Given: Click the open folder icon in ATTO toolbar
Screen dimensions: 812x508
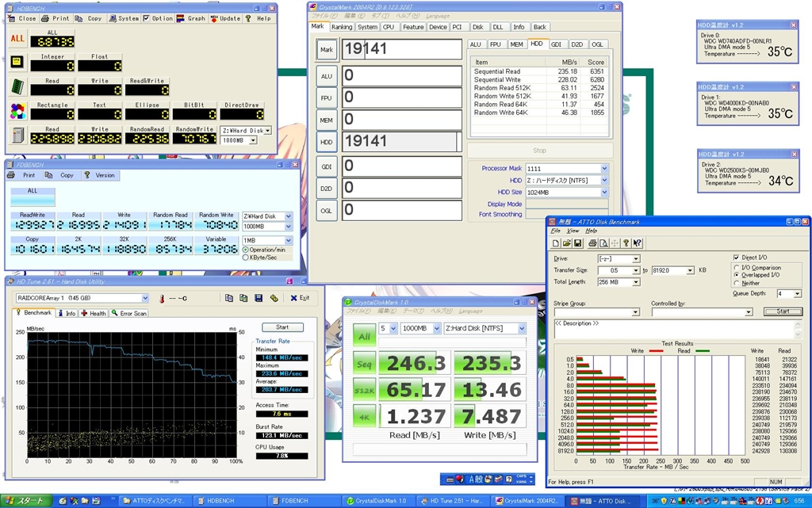Looking at the screenshot, I should pos(568,243).
